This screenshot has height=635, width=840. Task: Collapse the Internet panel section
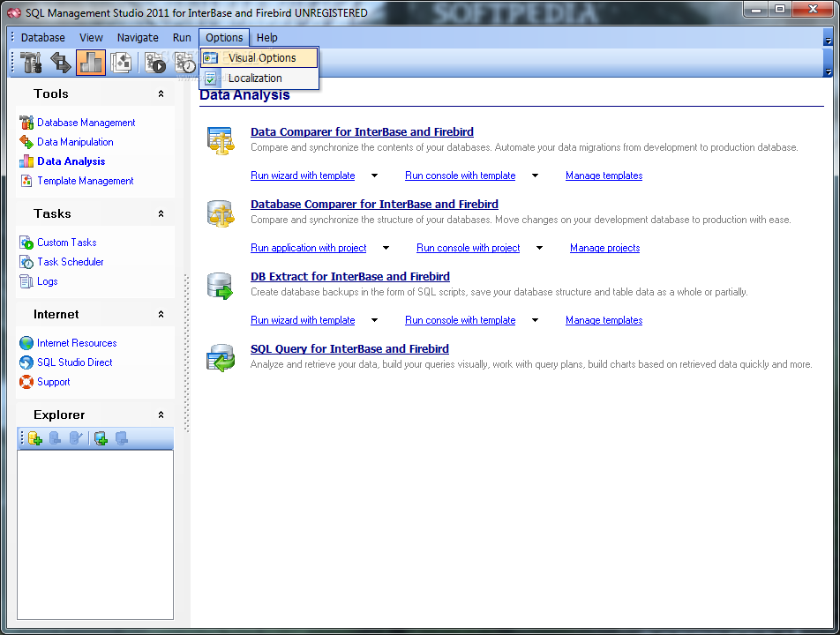click(x=161, y=314)
